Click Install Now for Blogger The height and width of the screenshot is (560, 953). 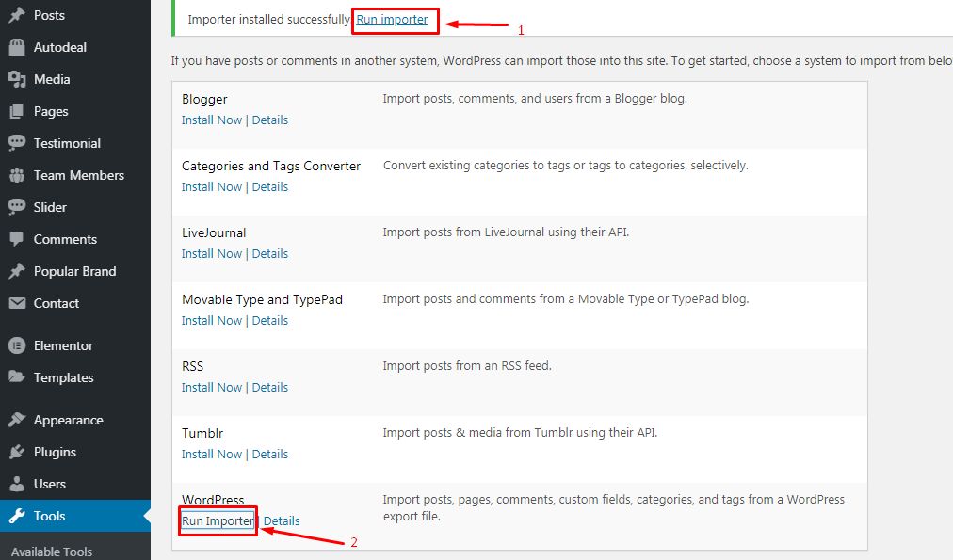[212, 120]
